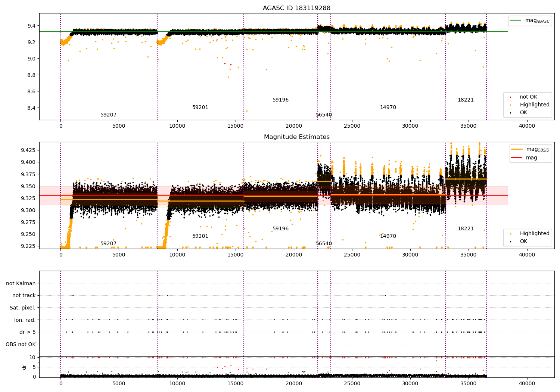
Task: Click y-axis tick 9.325 in middle panel
Action: pyautogui.click(x=29, y=198)
